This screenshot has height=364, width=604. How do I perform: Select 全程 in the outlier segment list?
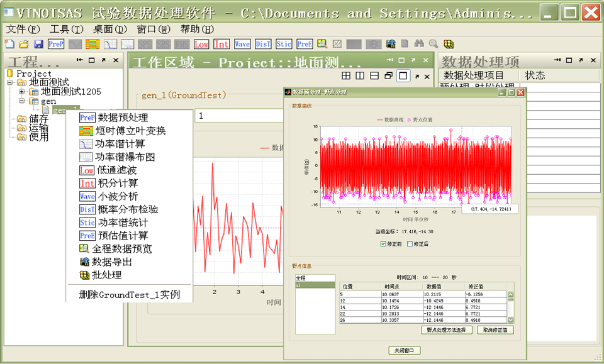315,278
